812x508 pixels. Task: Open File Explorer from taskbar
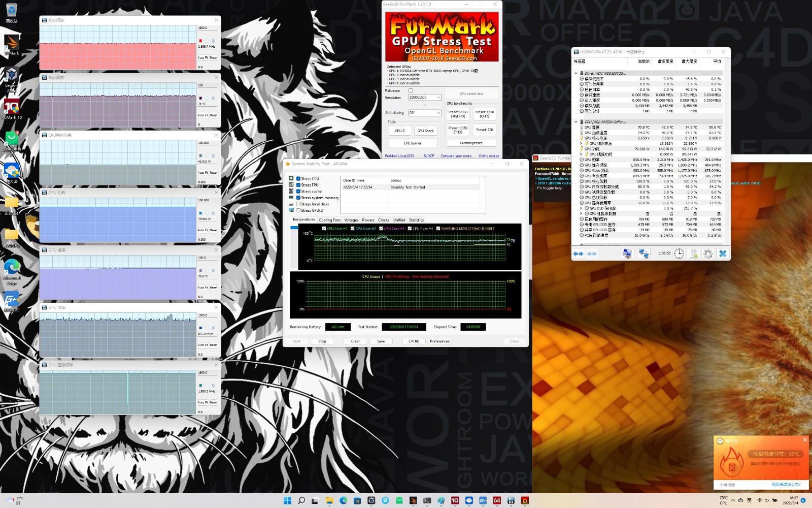(329, 500)
